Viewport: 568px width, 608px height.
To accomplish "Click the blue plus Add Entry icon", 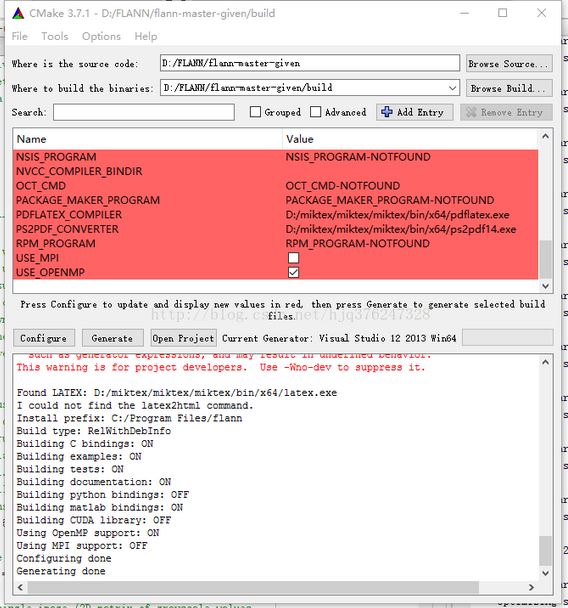I will point(386,112).
